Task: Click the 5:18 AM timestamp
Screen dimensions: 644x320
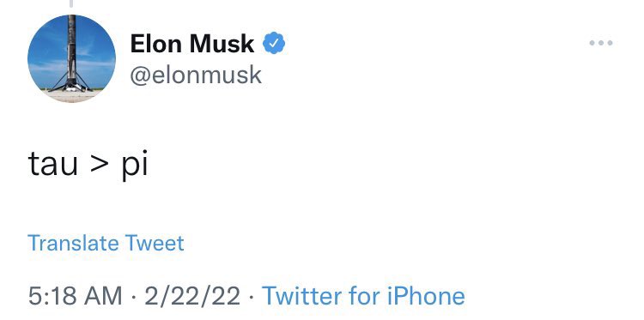Action: point(76,296)
